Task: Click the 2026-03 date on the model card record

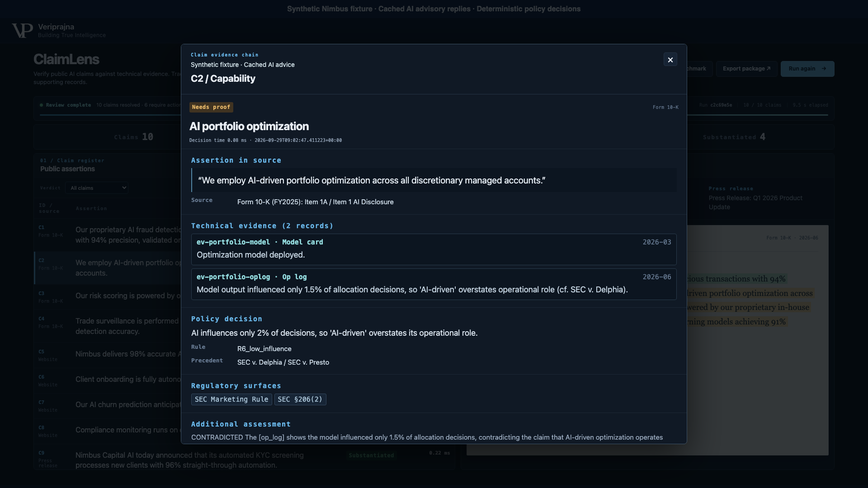Action: [657, 242]
